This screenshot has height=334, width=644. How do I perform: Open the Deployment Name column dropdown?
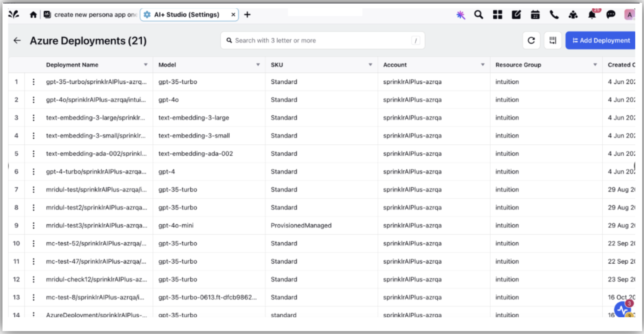point(145,65)
